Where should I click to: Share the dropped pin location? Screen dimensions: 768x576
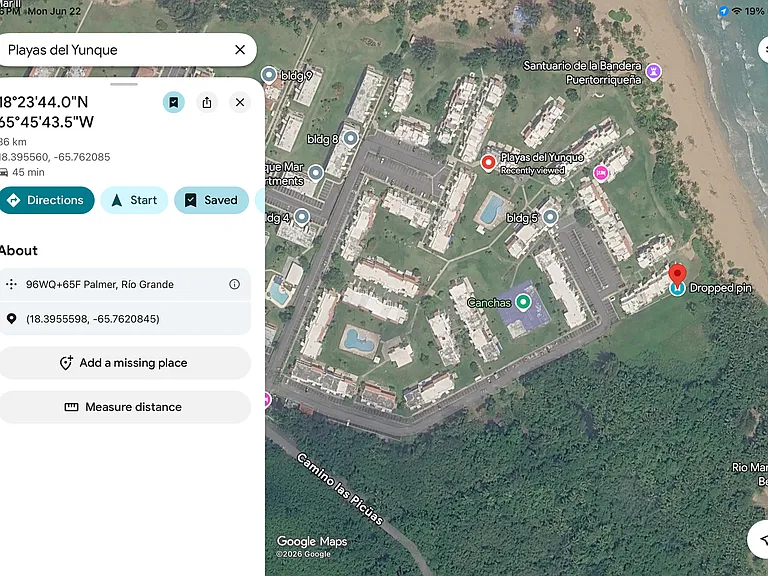coord(207,102)
